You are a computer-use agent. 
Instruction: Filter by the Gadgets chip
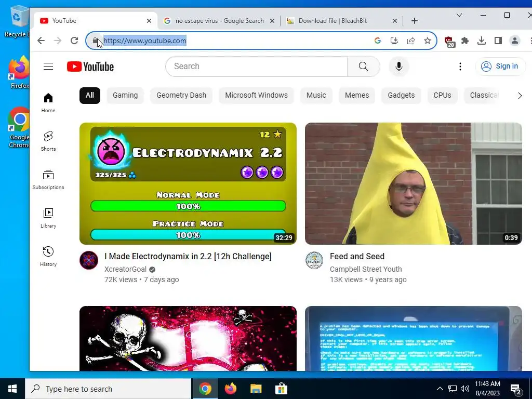(401, 96)
